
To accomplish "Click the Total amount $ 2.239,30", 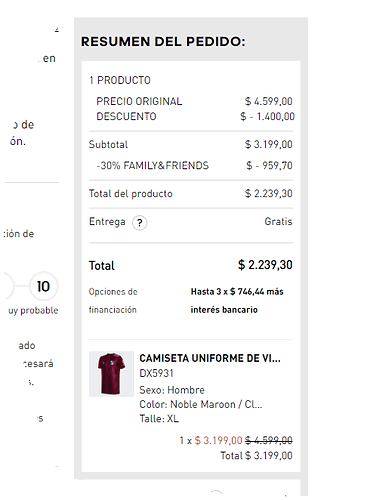I will pyautogui.click(x=265, y=265).
